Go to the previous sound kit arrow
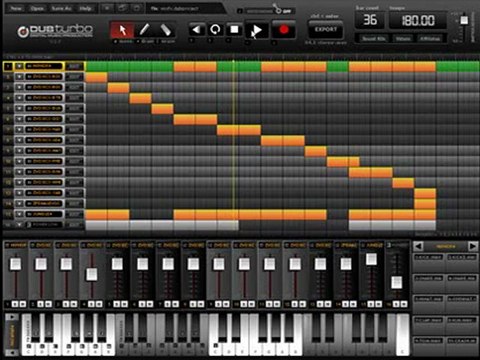480x360 pixels. (418, 246)
